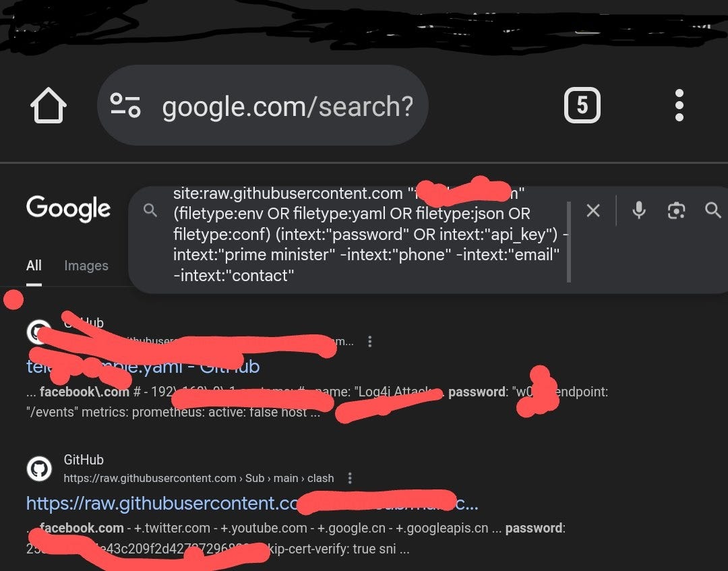Start voice search with microphone icon
Screen dimensions: 728x571
(639, 210)
